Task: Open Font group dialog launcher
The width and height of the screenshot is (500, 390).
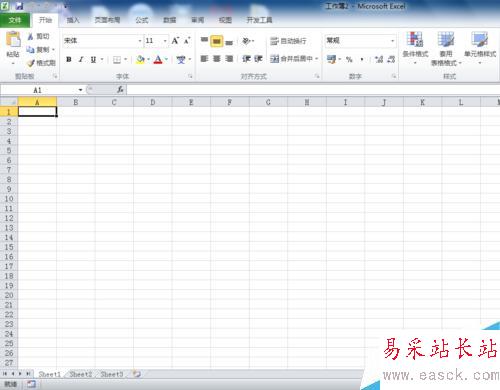Action: coord(190,76)
